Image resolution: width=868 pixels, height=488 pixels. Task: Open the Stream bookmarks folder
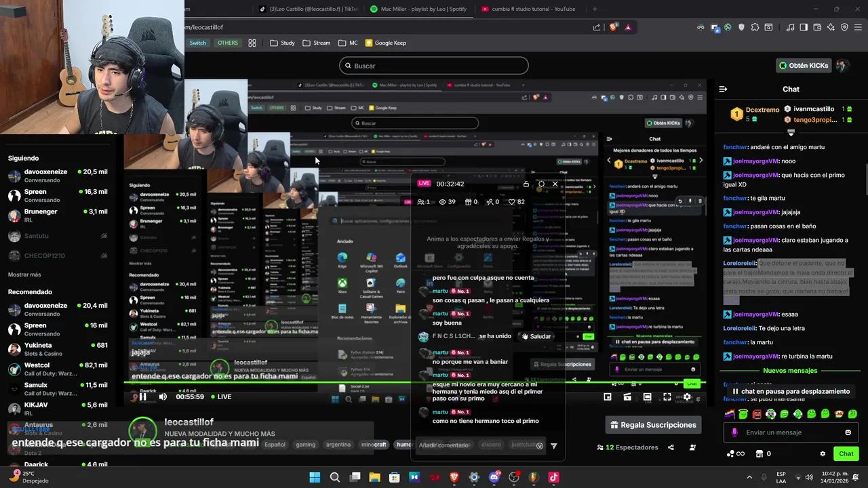point(317,43)
